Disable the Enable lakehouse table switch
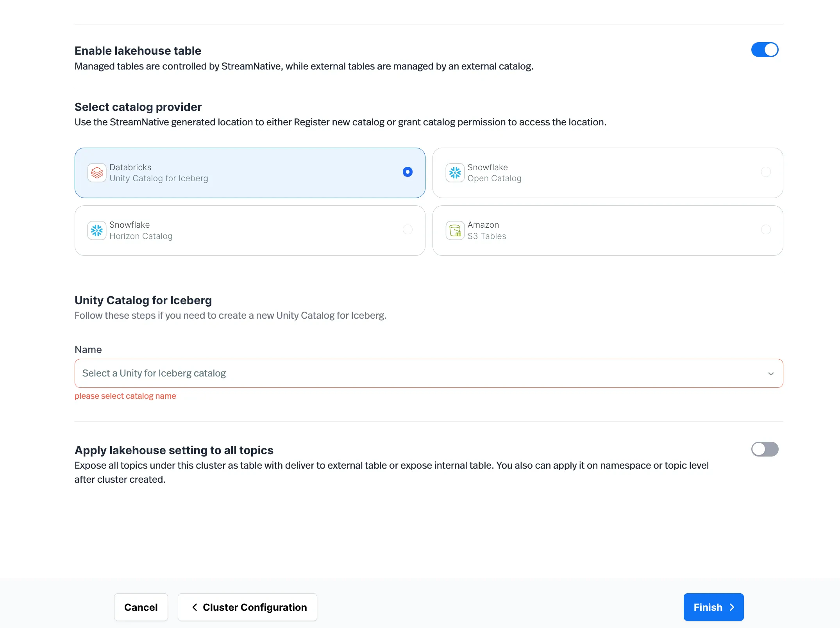Screen dimensions: 840x628 (765, 50)
